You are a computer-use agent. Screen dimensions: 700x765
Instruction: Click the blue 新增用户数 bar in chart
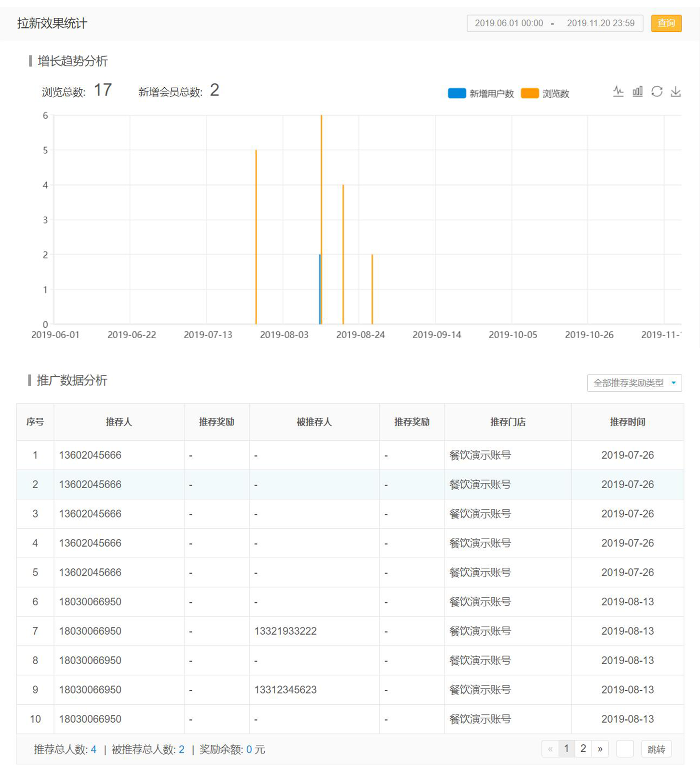pos(320,289)
